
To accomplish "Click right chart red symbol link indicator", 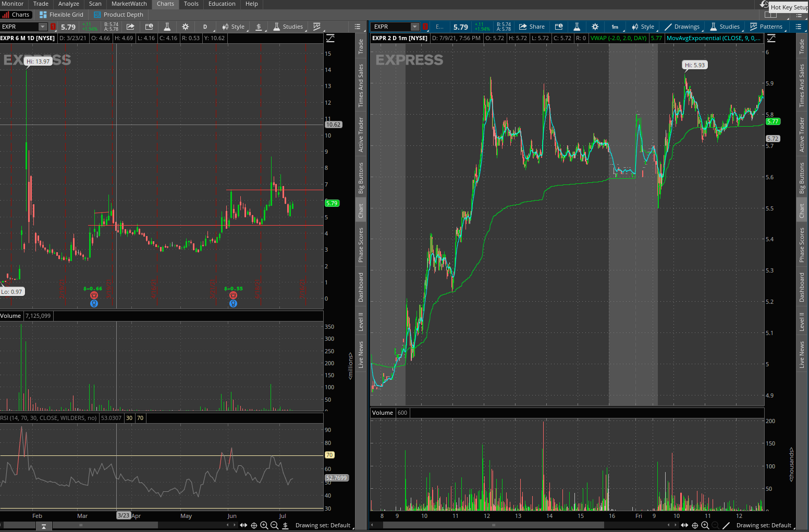I will [x=425, y=27].
